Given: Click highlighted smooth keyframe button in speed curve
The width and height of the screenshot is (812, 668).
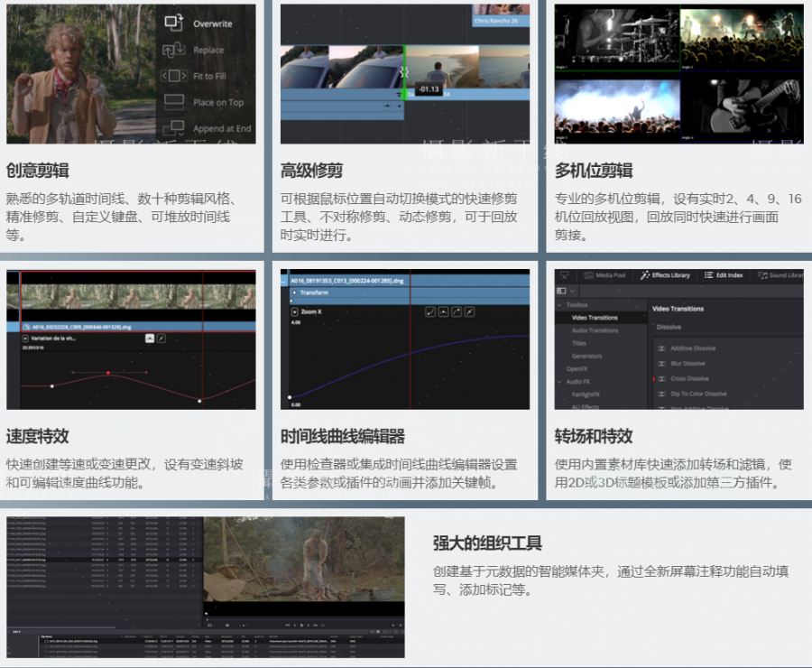Looking at the screenshot, I should click(150, 339).
